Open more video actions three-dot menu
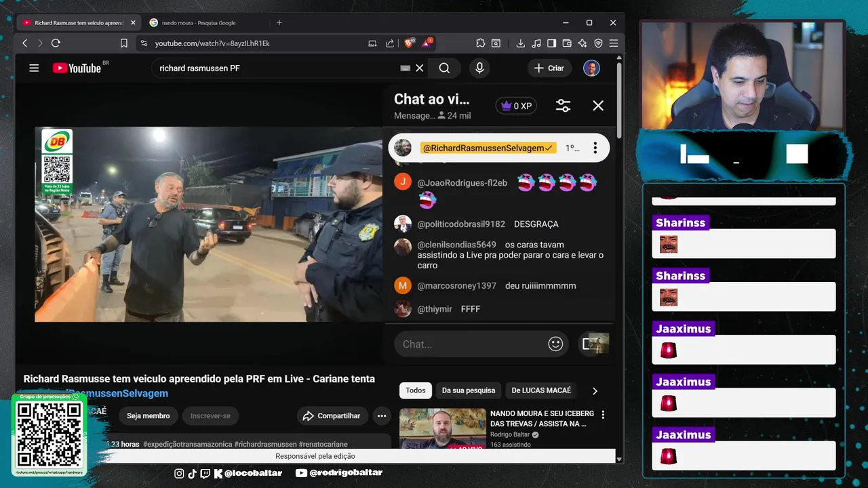Image resolution: width=868 pixels, height=488 pixels. (382, 415)
